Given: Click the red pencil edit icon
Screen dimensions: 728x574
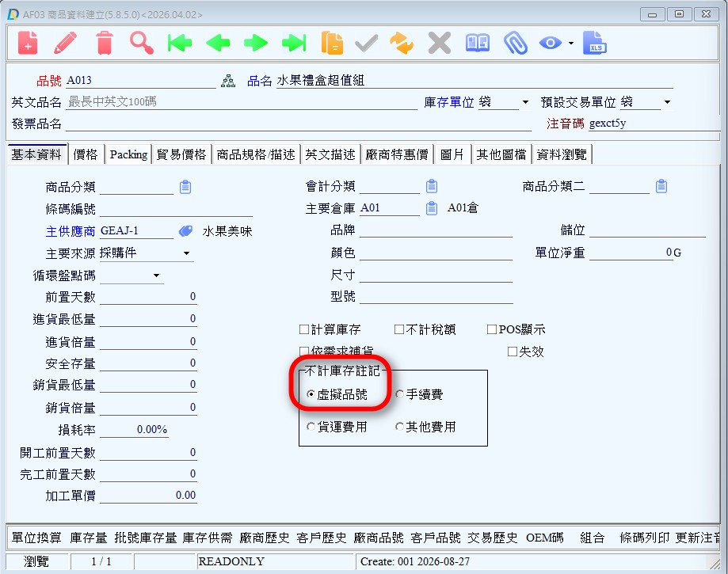Looking at the screenshot, I should (66, 44).
